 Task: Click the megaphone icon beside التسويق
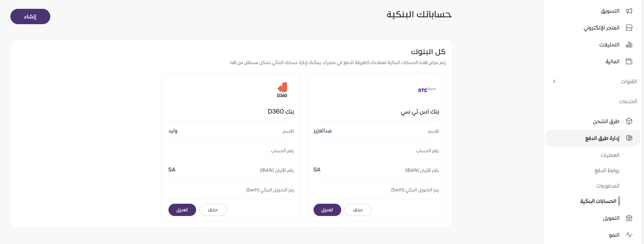(629, 11)
